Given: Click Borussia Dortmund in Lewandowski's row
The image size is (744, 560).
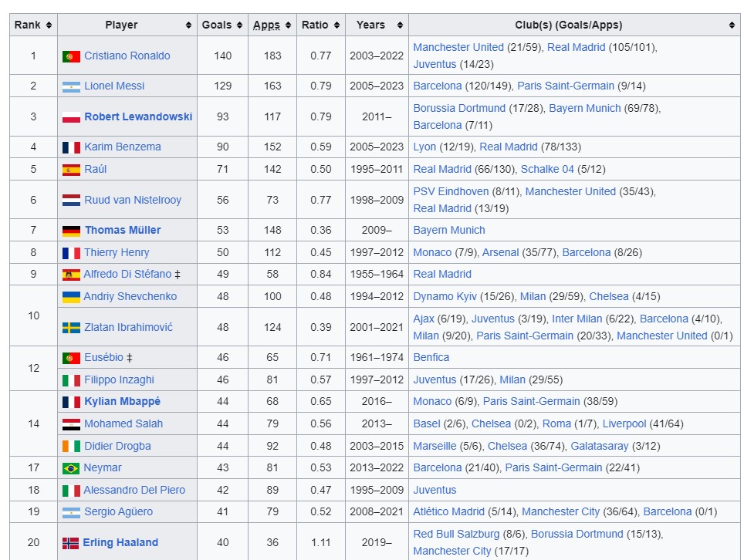Looking at the screenshot, I should click(459, 109).
